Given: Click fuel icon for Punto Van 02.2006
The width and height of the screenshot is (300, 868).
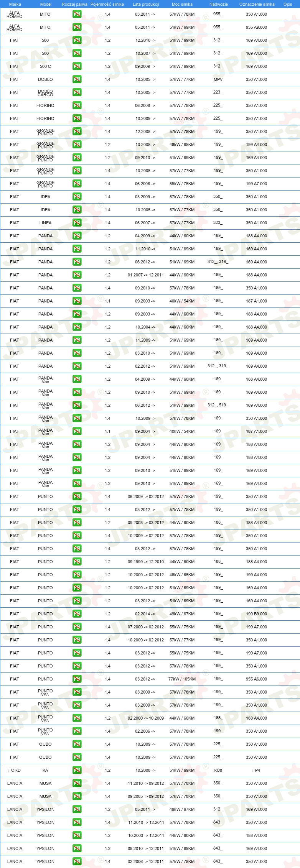Looking at the screenshot, I should point(77,731).
